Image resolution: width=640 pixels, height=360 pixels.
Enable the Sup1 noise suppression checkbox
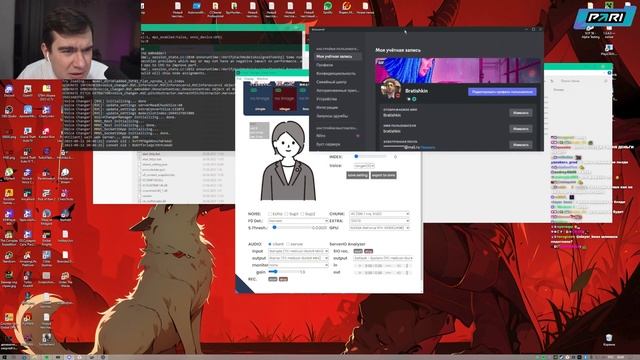[x=286, y=214]
